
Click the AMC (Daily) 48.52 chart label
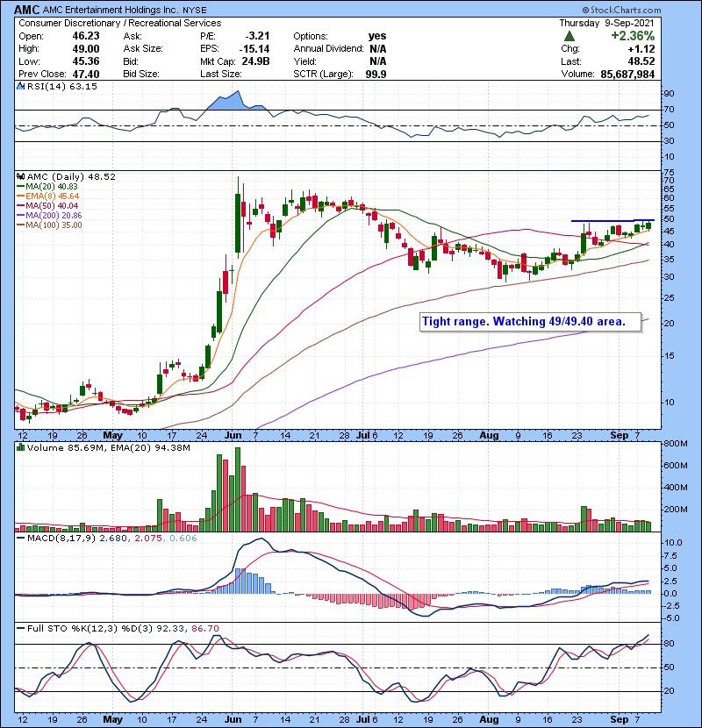71,177
